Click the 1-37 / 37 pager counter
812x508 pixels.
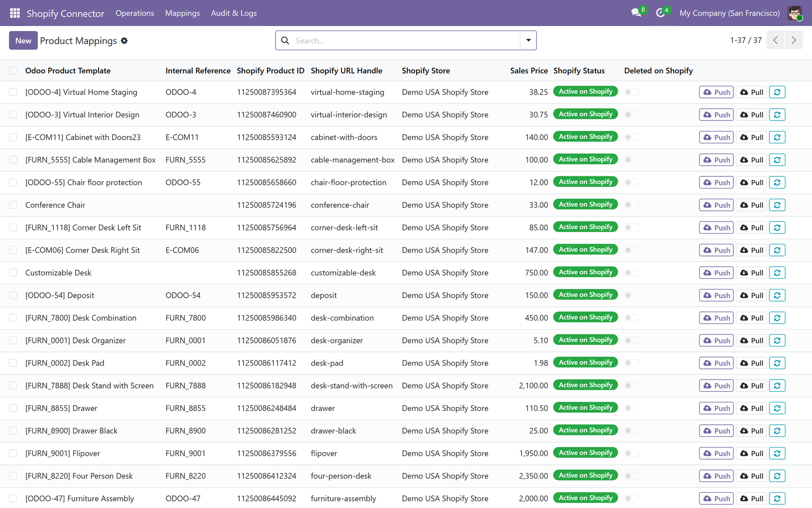point(746,40)
